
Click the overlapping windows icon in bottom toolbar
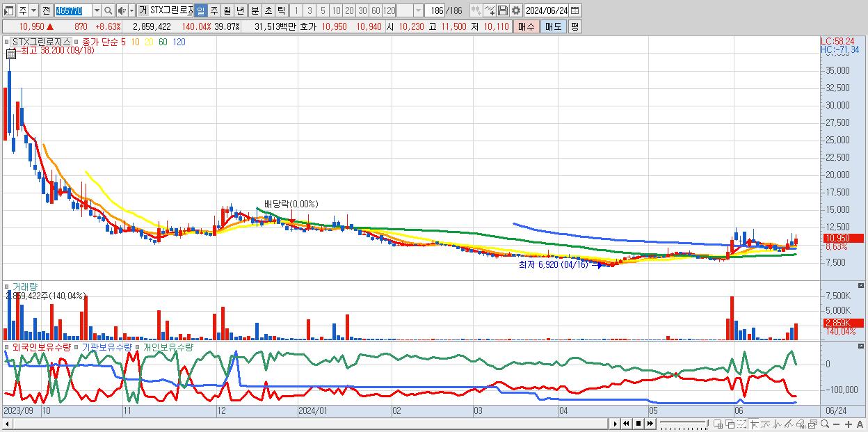[x=730, y=424]
